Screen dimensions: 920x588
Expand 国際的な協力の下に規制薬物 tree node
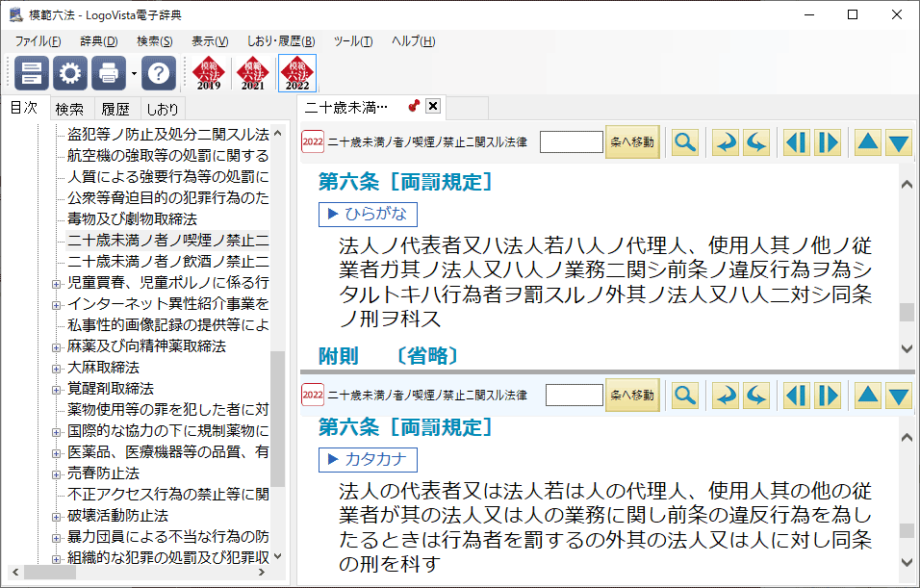(x=56, y=432)
